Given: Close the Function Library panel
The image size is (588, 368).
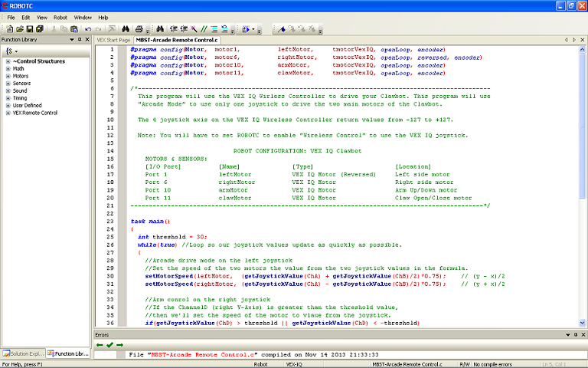Looking at the screenshot, I should click(x=87, y=39).
